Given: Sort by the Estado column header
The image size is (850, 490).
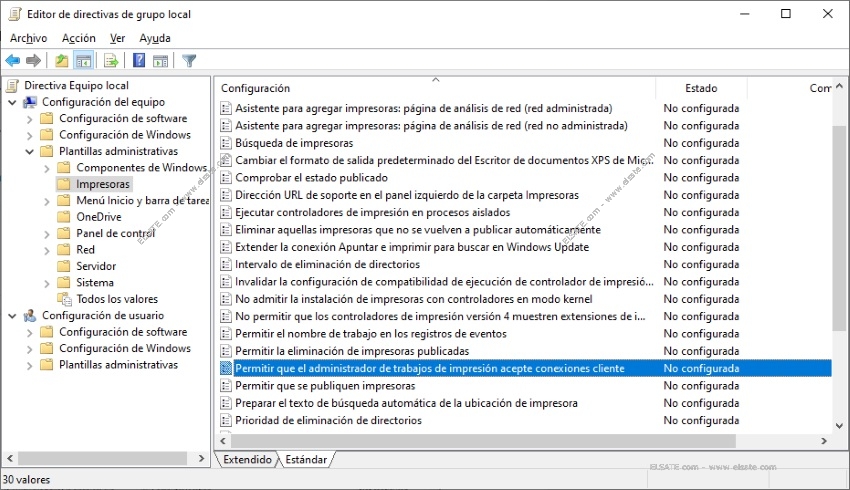Looking at the screenshot, I should (x=701, y=88).
